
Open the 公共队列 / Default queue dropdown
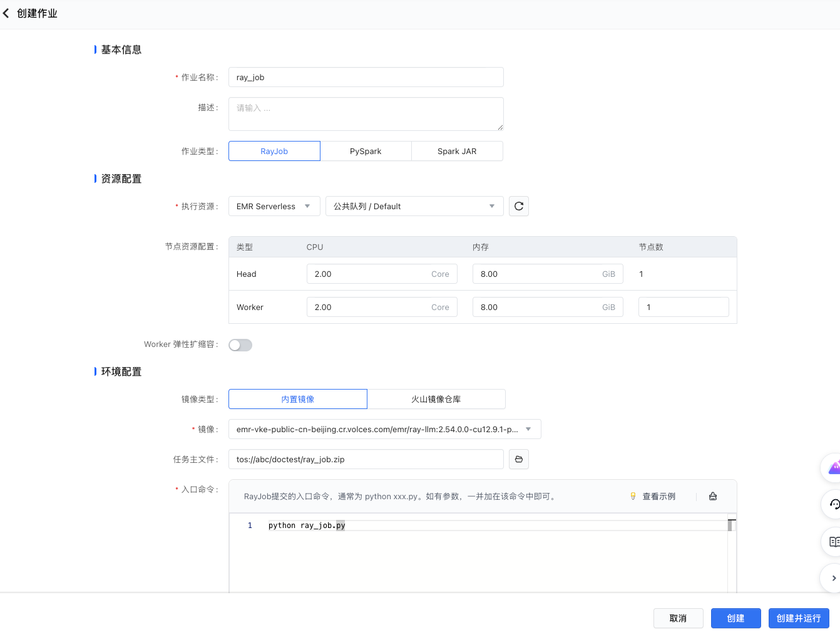414,206
